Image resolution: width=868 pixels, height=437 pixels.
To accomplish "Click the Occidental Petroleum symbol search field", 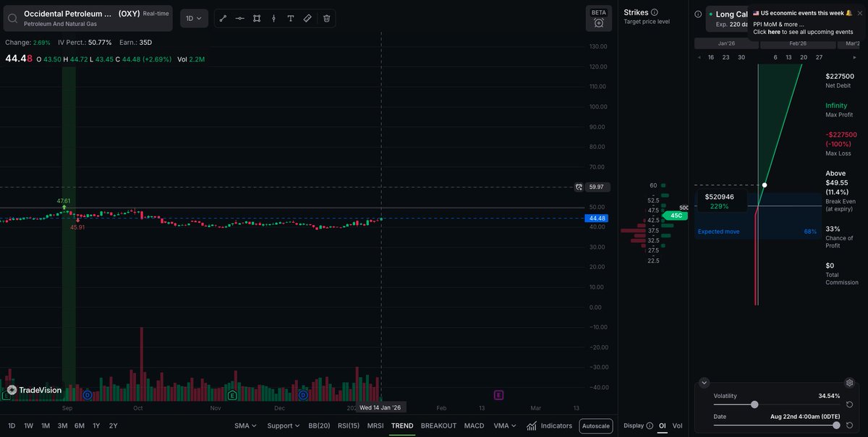I will click(88, 18).
